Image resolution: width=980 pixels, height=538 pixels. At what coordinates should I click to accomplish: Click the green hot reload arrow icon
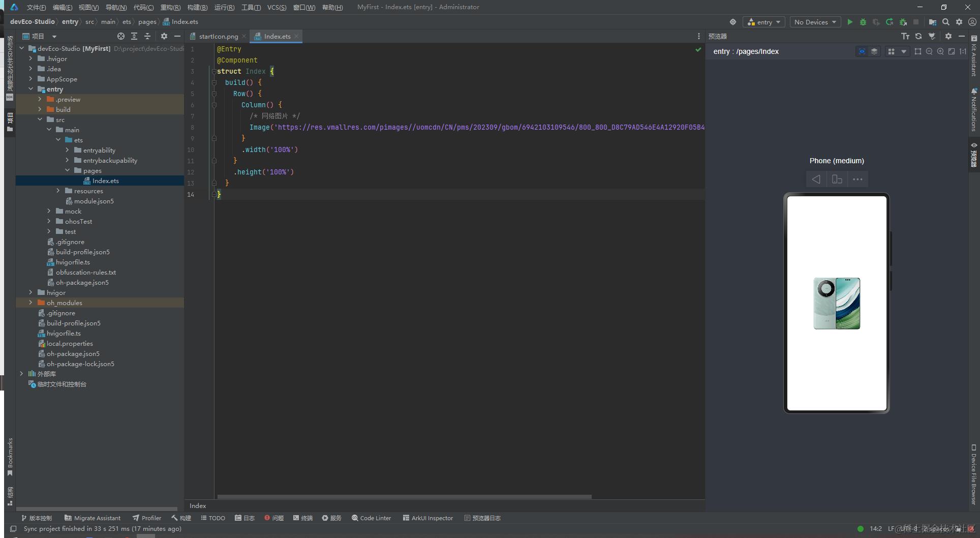pyautogui.click(x=890, y=22)
